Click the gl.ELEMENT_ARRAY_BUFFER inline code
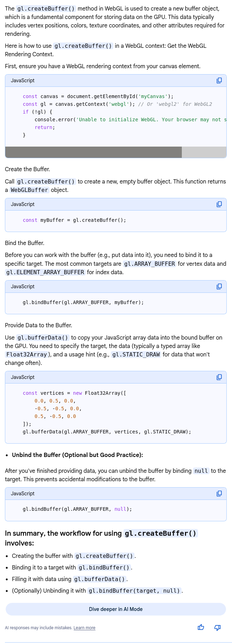This screenshot has width=232, height=644. point(45,272)
